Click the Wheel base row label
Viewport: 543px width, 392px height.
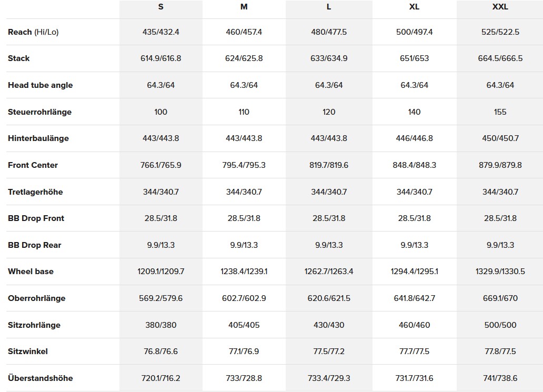point(31,272)
